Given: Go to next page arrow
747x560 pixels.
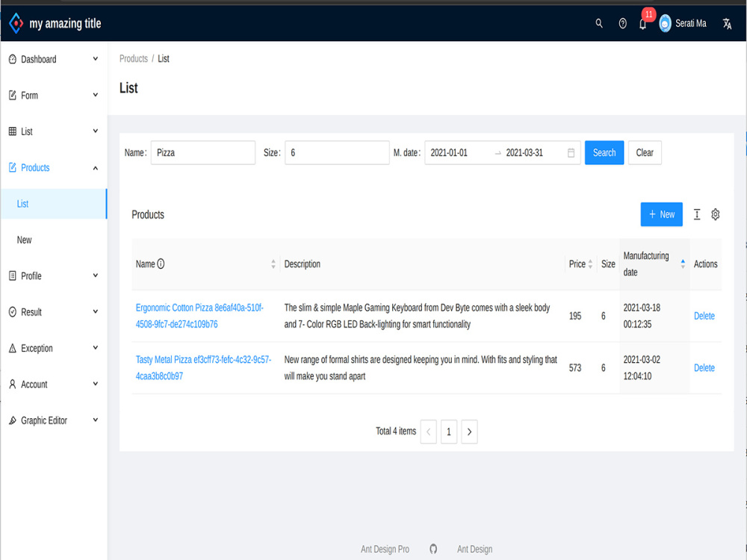Looking at the screenshot, I should 469,432.
